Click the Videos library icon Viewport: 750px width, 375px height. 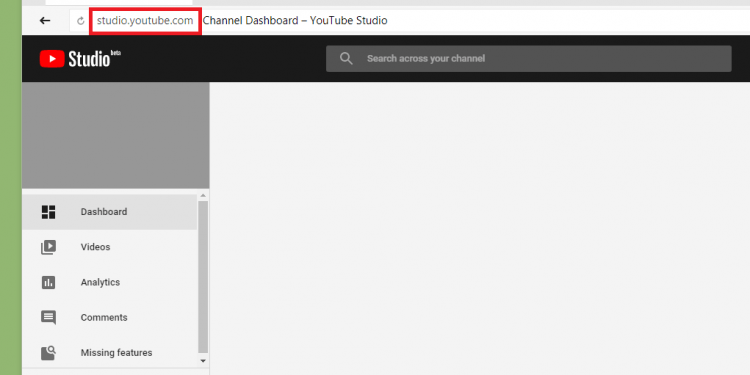pos(48,247)
